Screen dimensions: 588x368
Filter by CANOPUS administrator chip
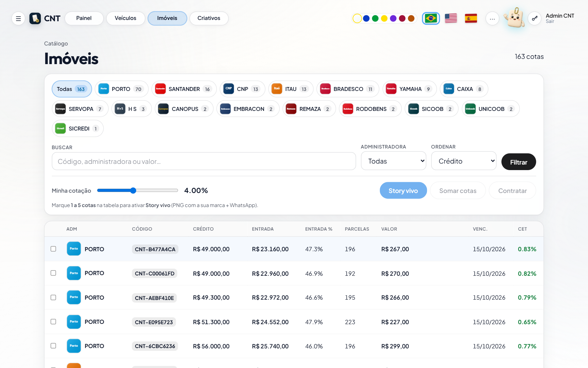coord(184,109)
